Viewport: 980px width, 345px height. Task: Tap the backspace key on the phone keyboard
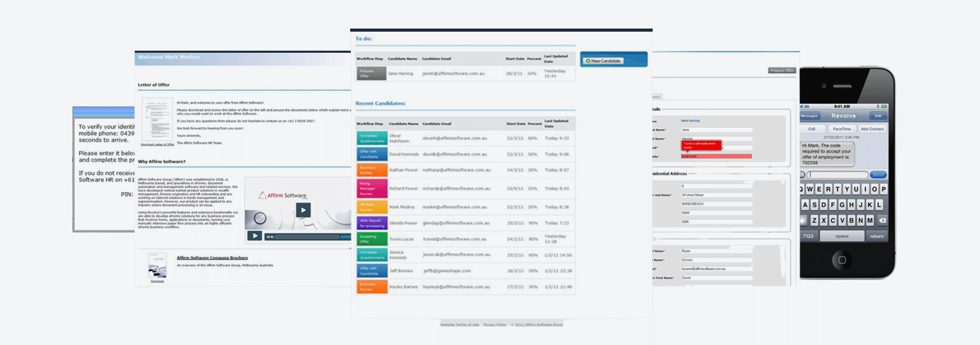882,220
